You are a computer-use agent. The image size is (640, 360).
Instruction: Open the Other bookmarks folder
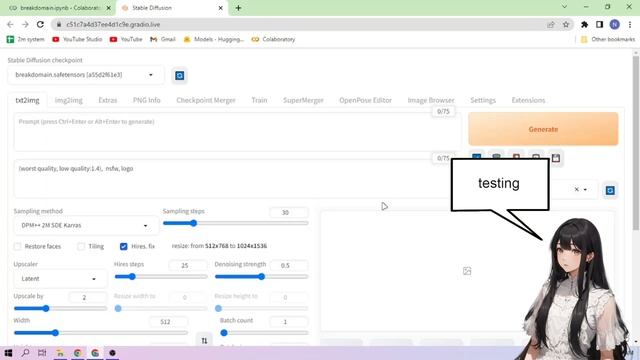click(x=608, y=39)
